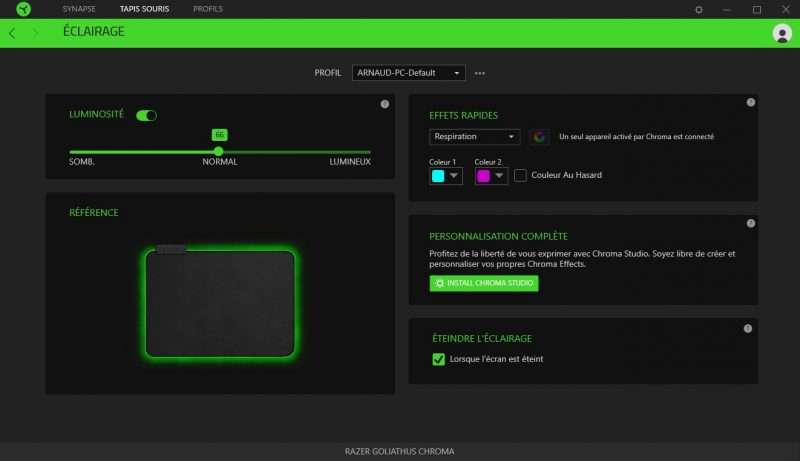Switch to the Synapse tab

coord(79,9)
